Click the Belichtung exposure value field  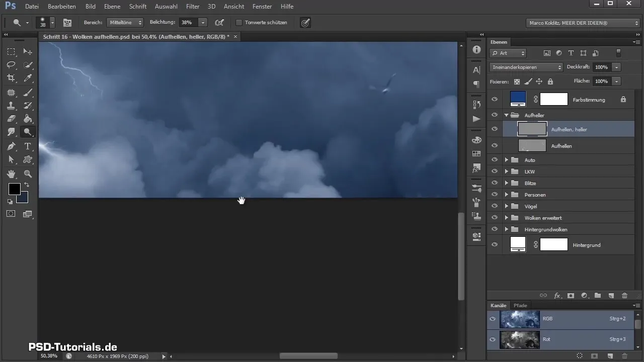point(188,23)
